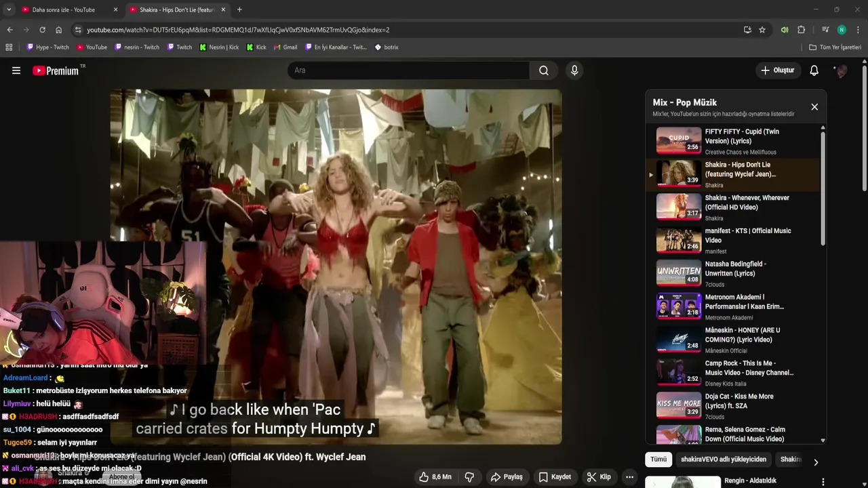Open a new browser tab
The image size is (868, 488).
coord(239,9)
